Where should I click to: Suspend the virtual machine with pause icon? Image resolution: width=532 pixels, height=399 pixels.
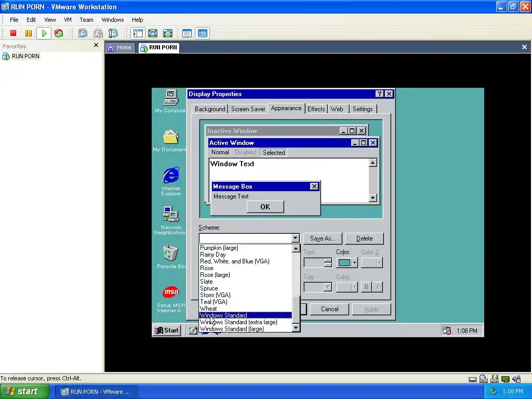(x=29, y=33)
